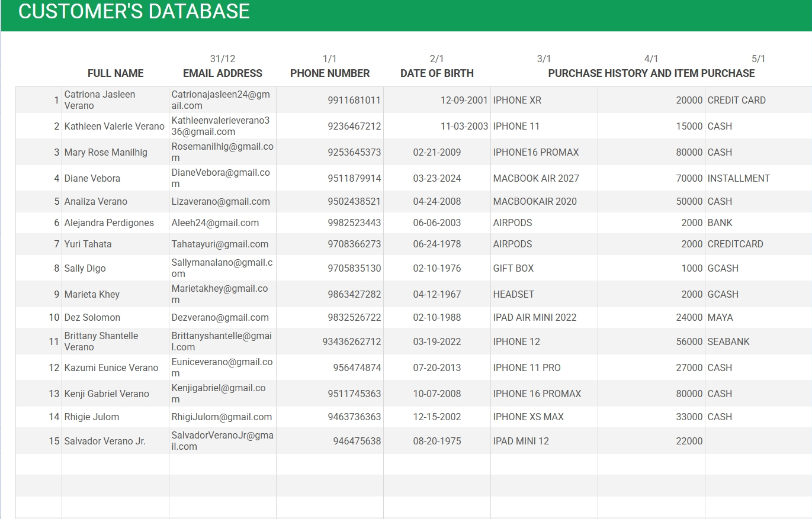
Task: Click the Dezverano@gmail.com email cell
Action: pyautogui.click(x=223, y=317)
